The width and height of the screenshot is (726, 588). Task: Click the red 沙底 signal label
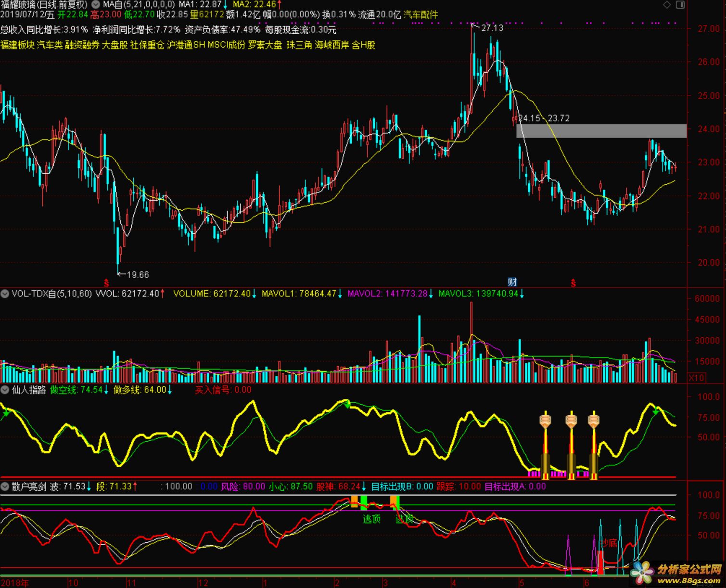coord(609,543)
